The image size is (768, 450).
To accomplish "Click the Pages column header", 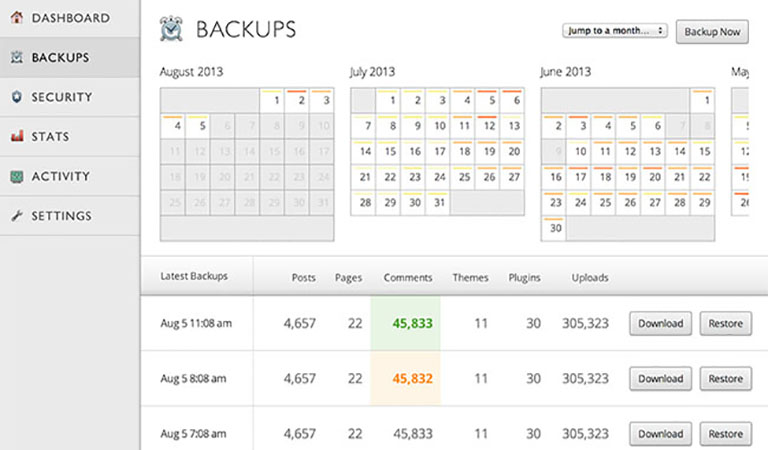I will (x=348, y=278).
